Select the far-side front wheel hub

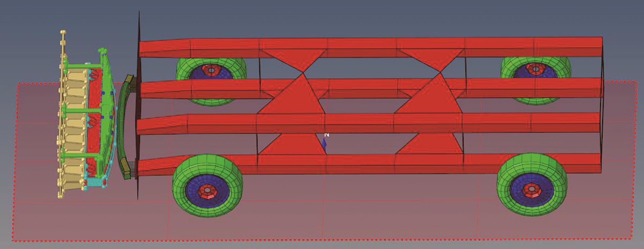[x=211, y=70]
